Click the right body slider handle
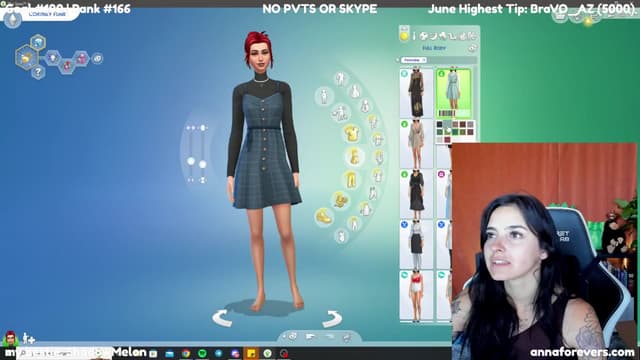The width and height of the screenshot is (640, 360). [202, 164]
